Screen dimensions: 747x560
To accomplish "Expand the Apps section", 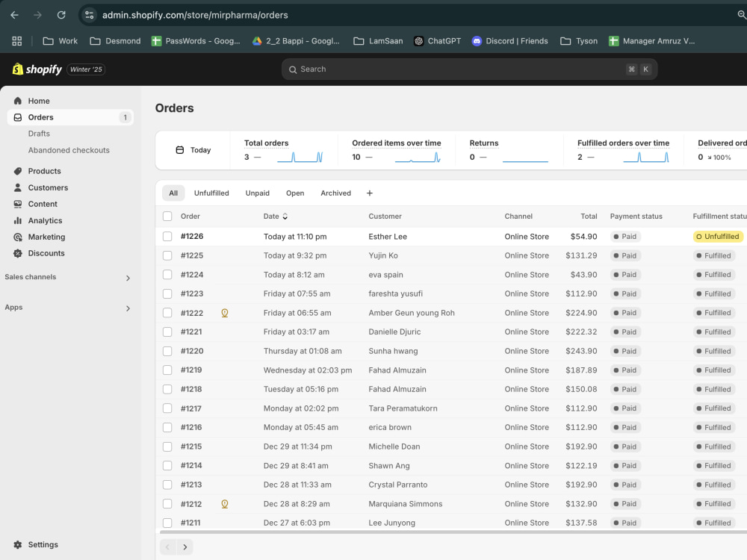I will (128, 308).
